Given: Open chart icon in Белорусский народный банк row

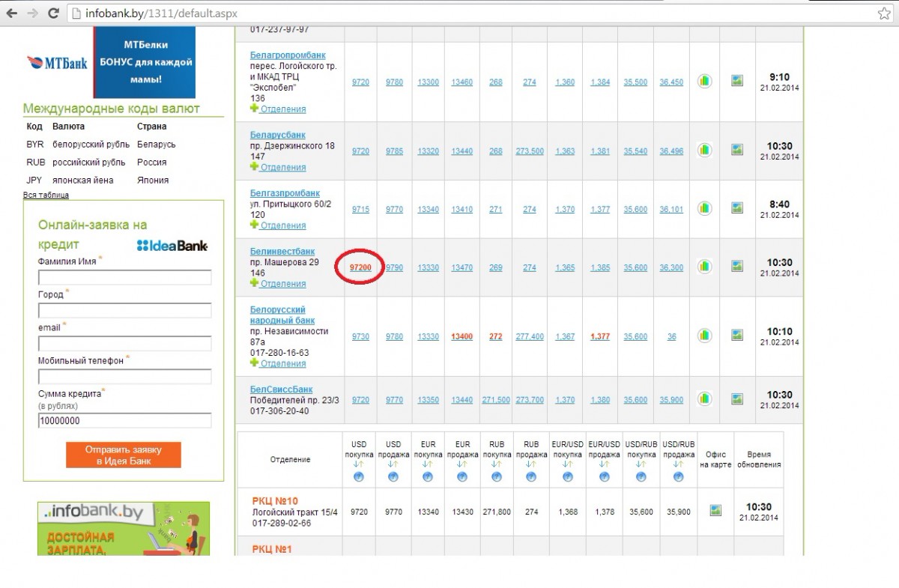Looking at the screenshot, I should click(704, 335).
